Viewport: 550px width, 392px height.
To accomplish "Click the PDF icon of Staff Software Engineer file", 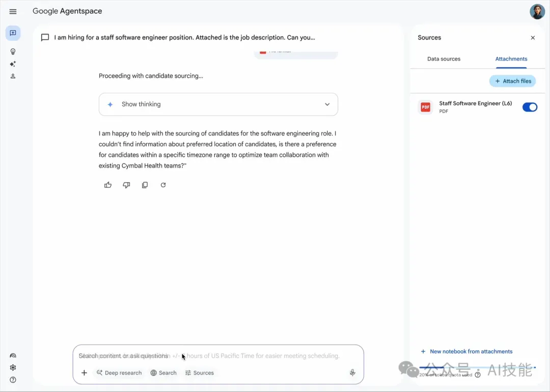I will pyautogui.click(x=425, y=107).
